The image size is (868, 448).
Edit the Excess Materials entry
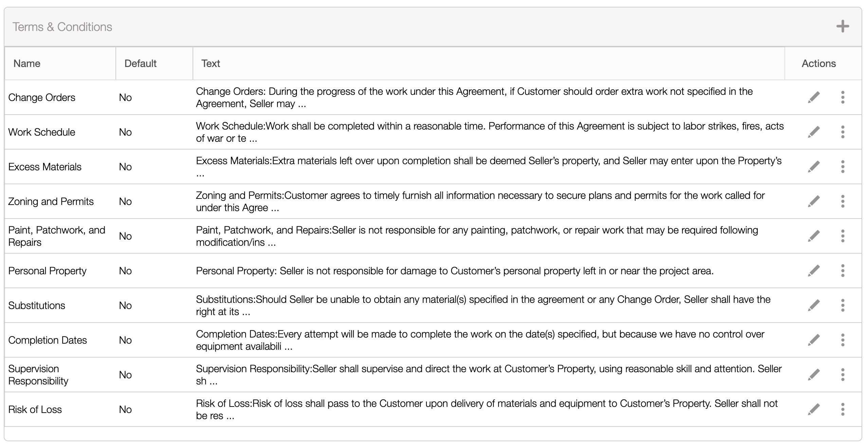tap(814, 167)
